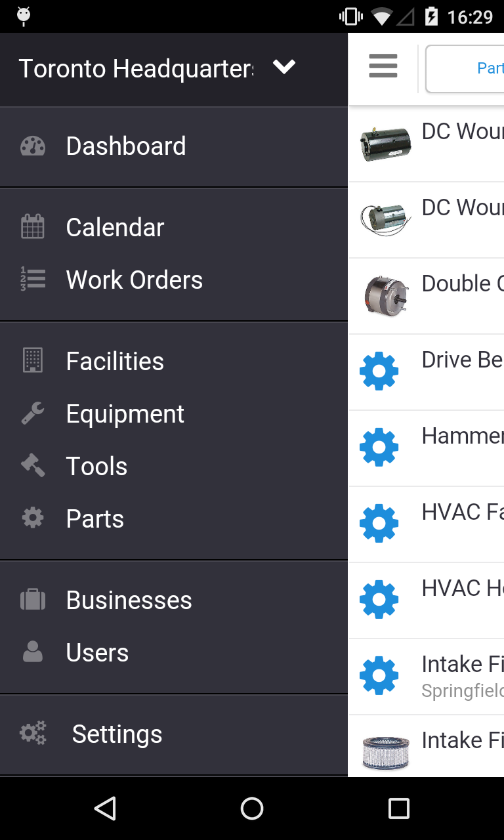Open the Parts menu item

[x=95, y=518]
